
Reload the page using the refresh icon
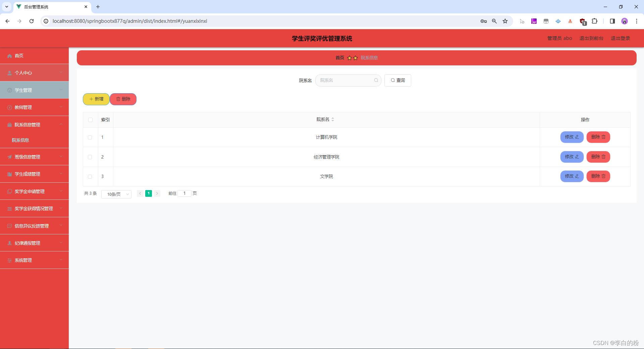pyautogui.click(x=32, y=21)
